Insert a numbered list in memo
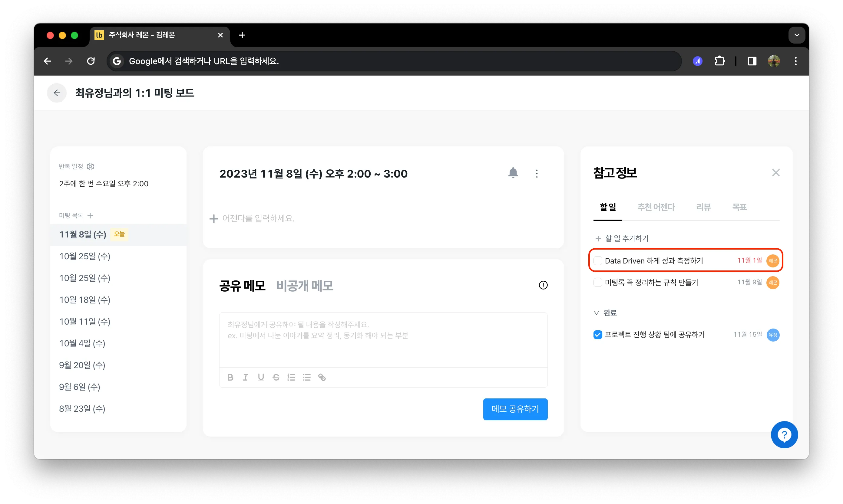Viewport: 843px width, 504px height. (291, 377)
